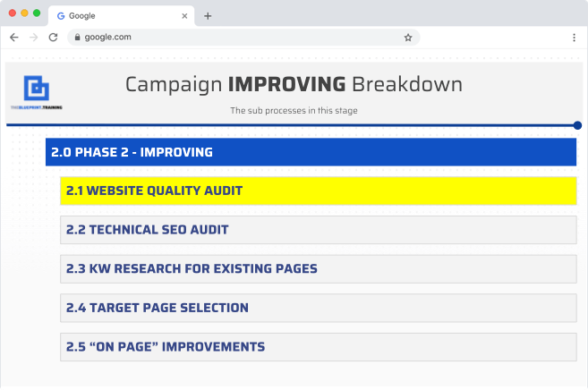This screenshot has height=390, width=588.
Task: Click the browser forward arrow
Action: (33, 38)
